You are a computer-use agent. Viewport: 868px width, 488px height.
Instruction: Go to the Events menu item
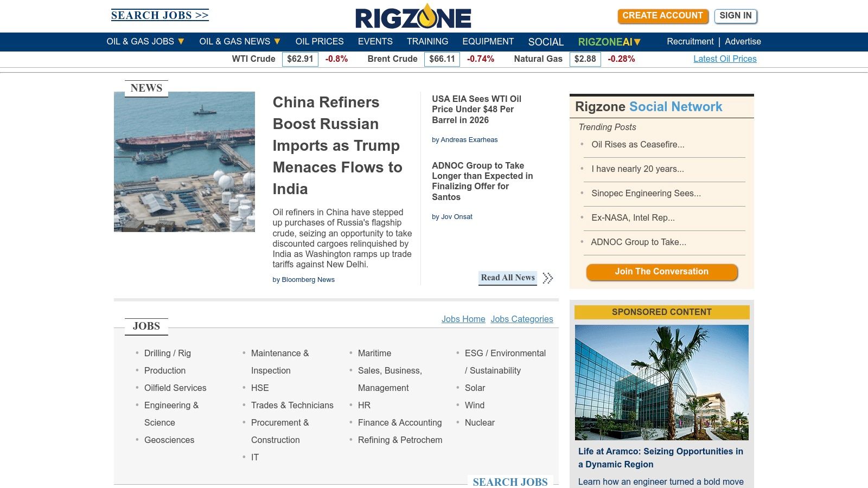click(375, 42)
